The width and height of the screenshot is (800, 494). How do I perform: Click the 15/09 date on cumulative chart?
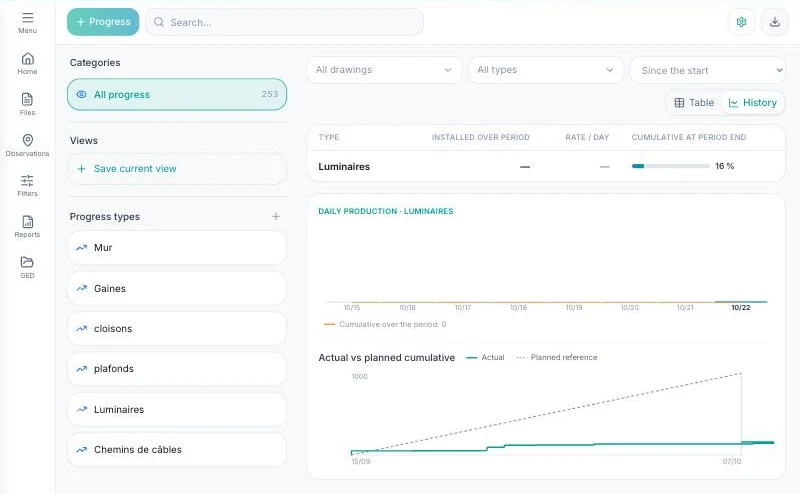coord(361,461)
